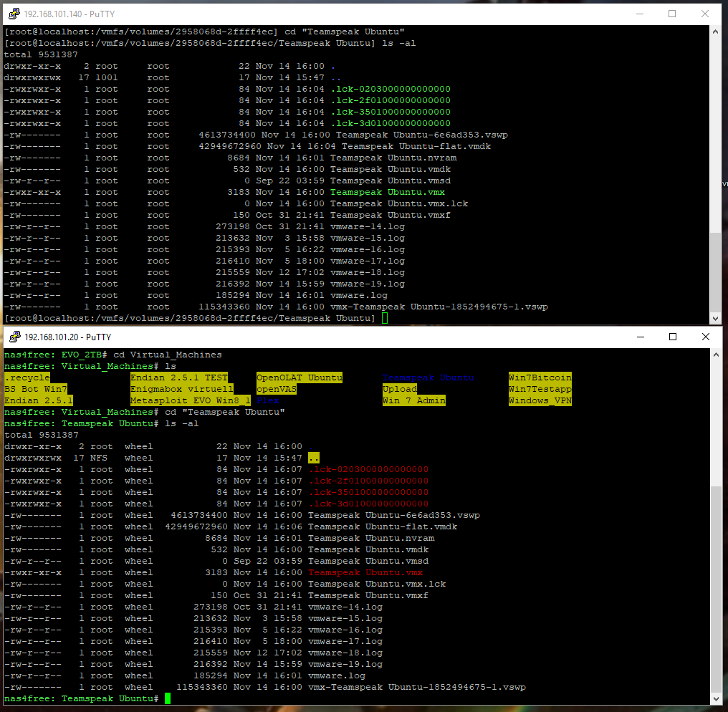Minimize the 192.168.101.140 PuTTY window
This screenshot has height=712, width=728.
click(x=639, y=14)
